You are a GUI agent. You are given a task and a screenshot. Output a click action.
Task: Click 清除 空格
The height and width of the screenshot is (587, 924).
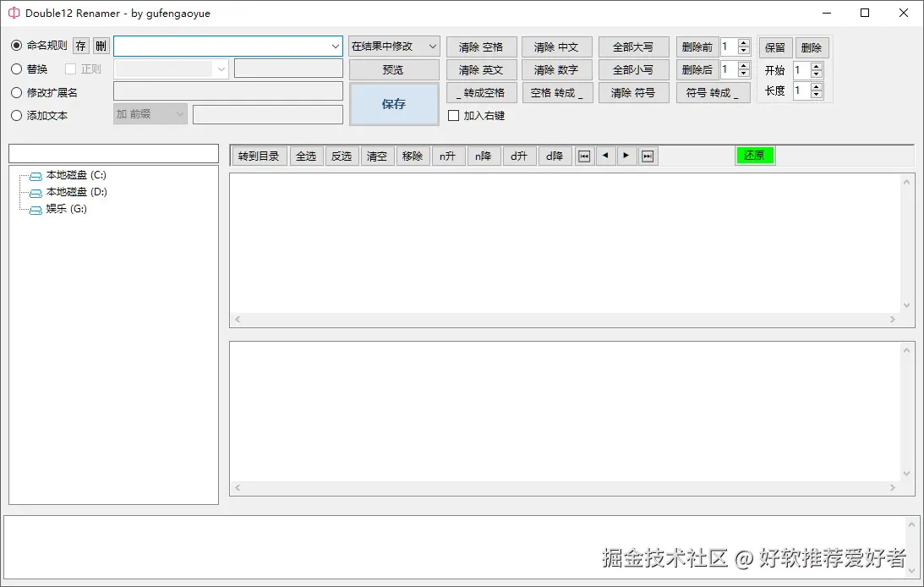482,47
